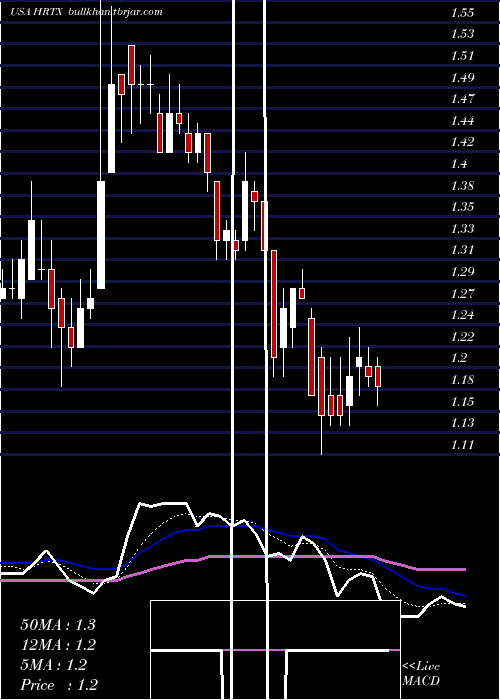Select the 1.11 price axis label
The width and height of the screenshot is (500, 700).
click(x=462, y=445)
